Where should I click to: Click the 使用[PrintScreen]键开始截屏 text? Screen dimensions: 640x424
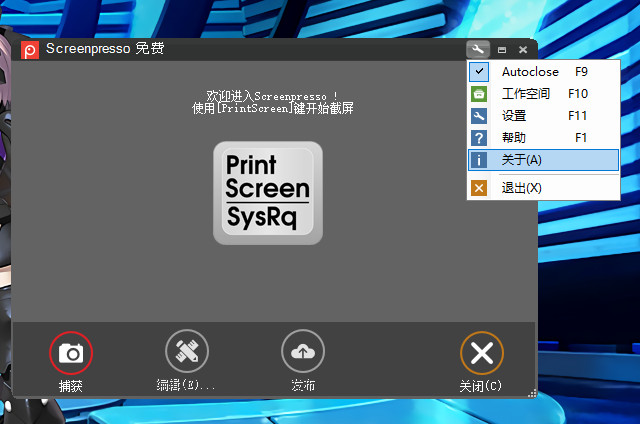[273, 109]
